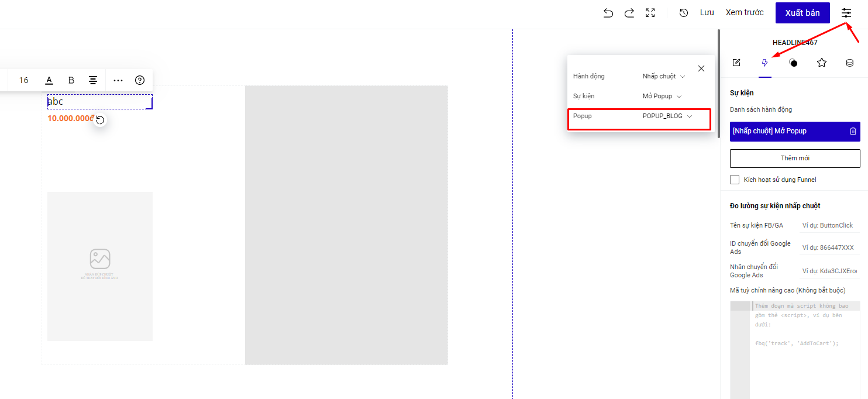Open more options ellipsis in text toolbar
This screenshot has width=868, height=399.
[118, 80]
